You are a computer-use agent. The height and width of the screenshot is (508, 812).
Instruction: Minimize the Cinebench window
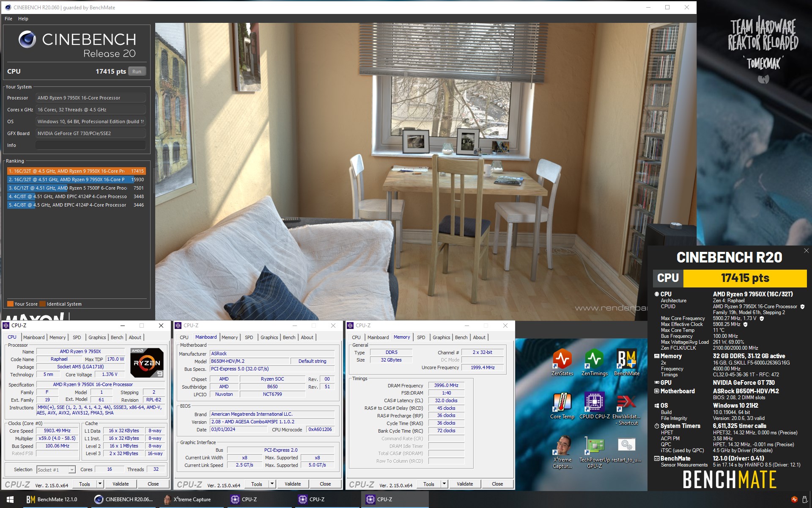pos(649,7)
